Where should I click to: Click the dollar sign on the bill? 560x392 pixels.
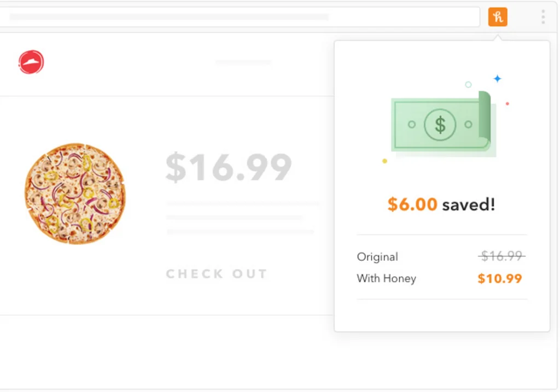point(440,125)
